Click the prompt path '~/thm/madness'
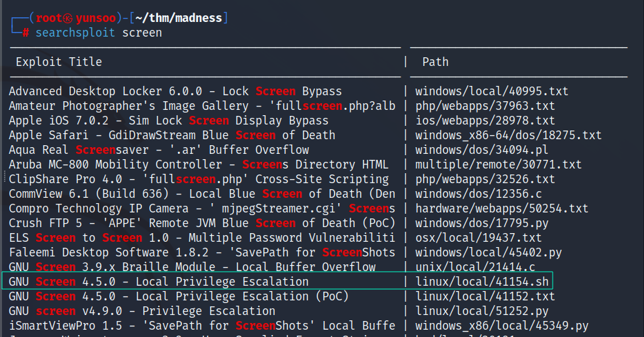The image size is (644, 337). click(179, 18)
